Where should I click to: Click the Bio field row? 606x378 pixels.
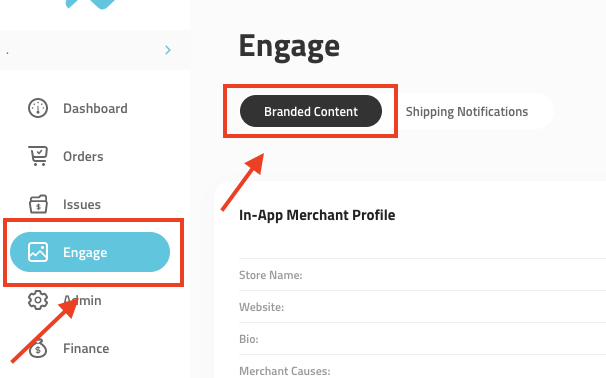tap(422, 339)
